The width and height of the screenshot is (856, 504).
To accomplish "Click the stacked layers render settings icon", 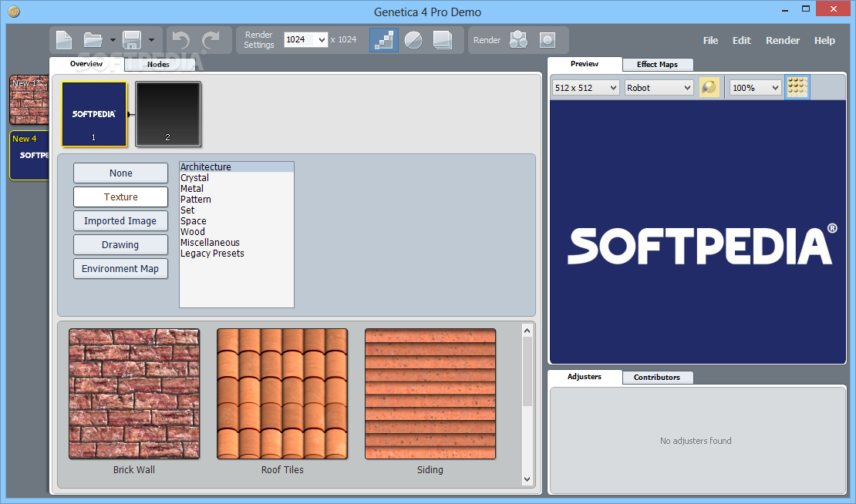I will click(x=442, y=40).
